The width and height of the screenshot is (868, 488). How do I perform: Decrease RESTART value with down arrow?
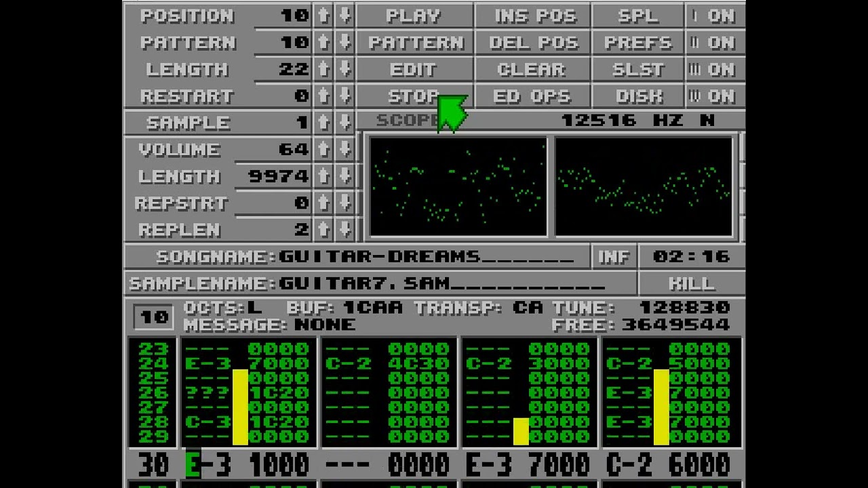(x=344, y=96)
